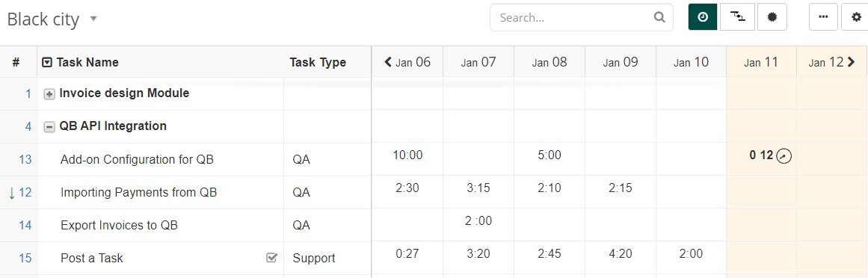
Task: Go to next week after Jan 12
Action: tap(850, 62)
